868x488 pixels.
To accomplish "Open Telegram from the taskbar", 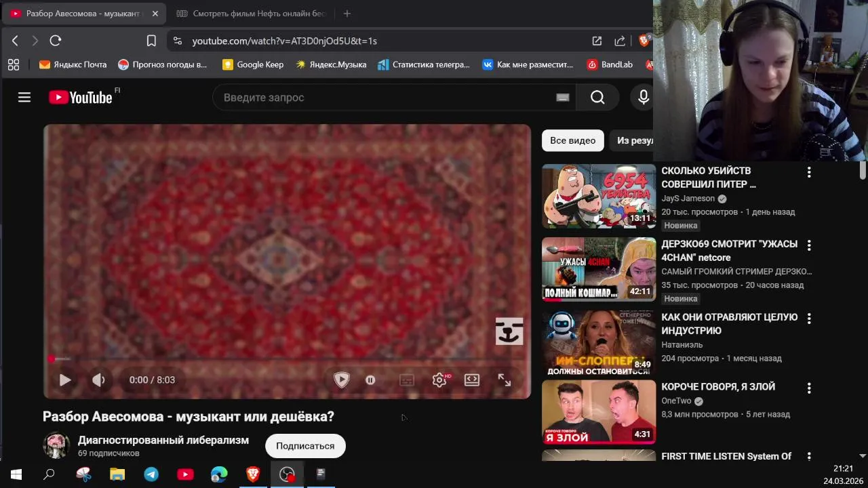I will (x=151, y=474).
